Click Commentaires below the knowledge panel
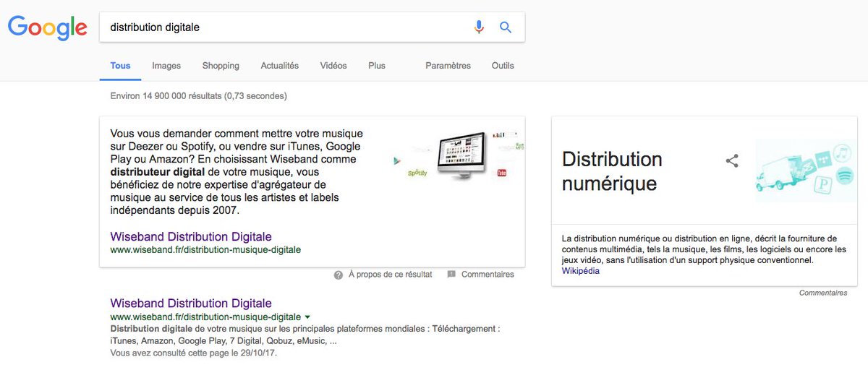This screenshot has width=868, height=370. coord(823,293)
